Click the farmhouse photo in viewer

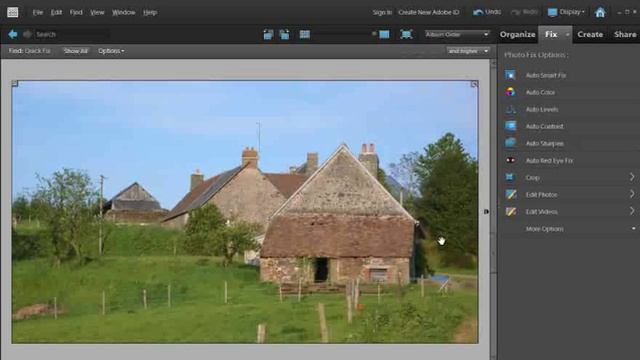[245, 212]
